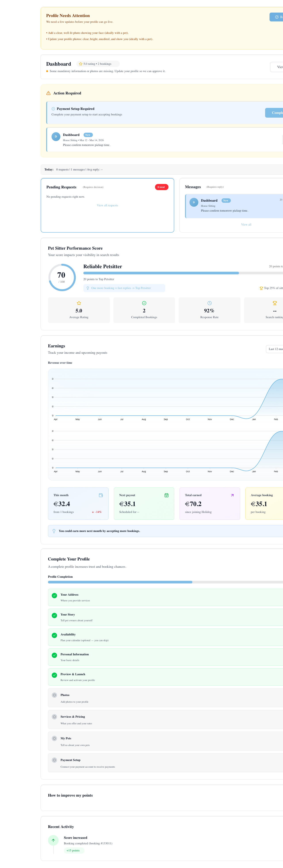
Task: Click the Profile Completion progress bar
Action: click(x=165, y=582)
